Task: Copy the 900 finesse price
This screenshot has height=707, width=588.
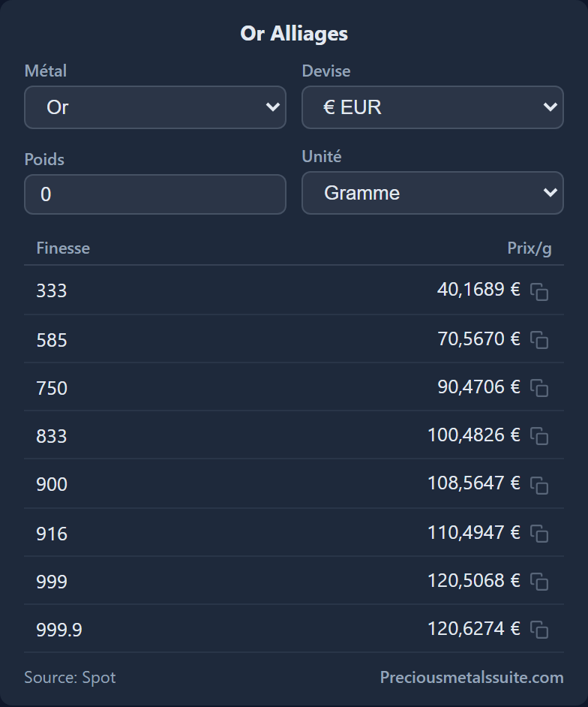Action: point(539,485)
